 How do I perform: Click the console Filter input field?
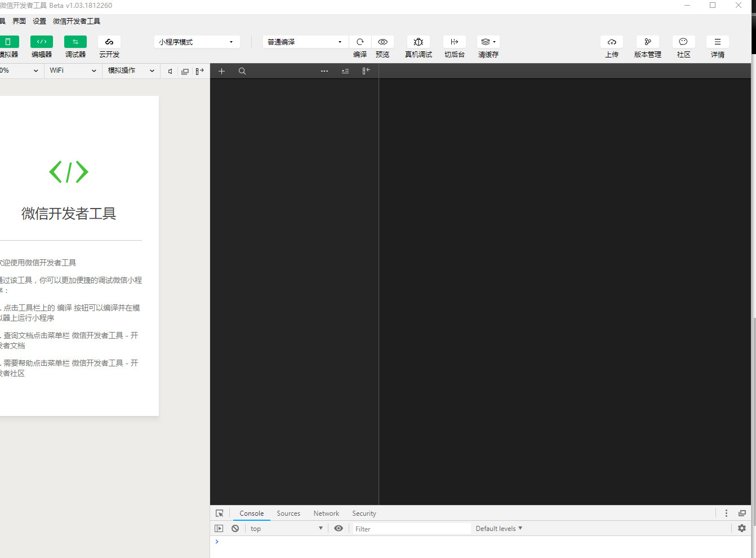click(x=411, y=529)
